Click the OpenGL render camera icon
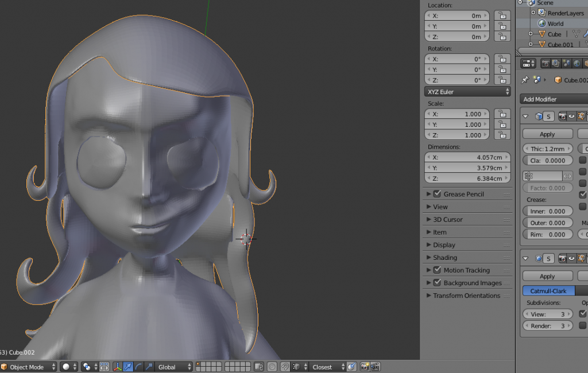The image size is (588, 373). pyautogui.click(x=365, y=367)
